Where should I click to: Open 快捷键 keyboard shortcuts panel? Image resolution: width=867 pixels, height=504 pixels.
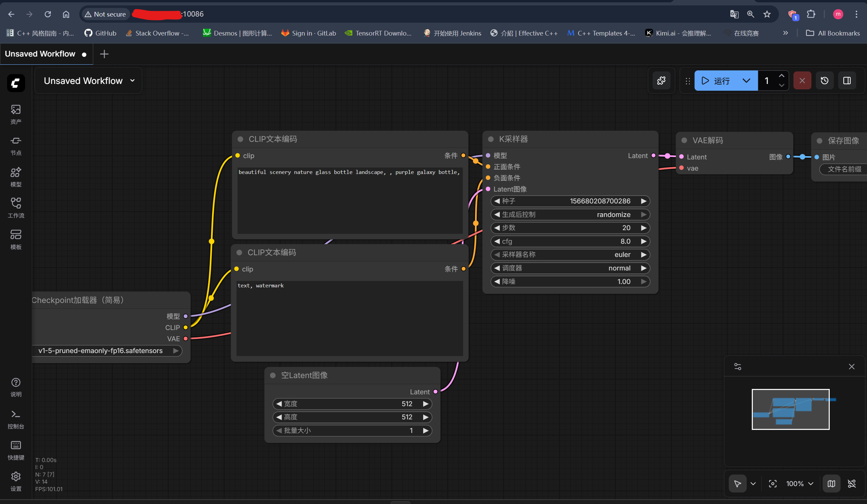coord(16,450)
